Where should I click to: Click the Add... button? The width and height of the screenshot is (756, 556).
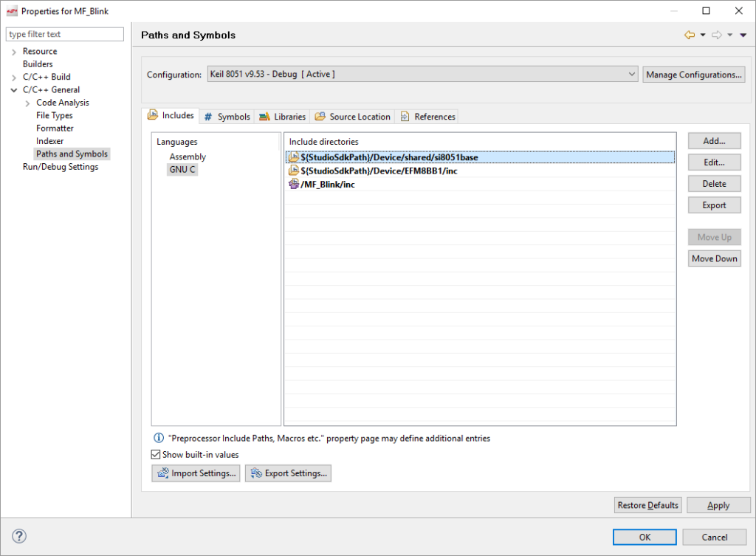pos(714,141)
